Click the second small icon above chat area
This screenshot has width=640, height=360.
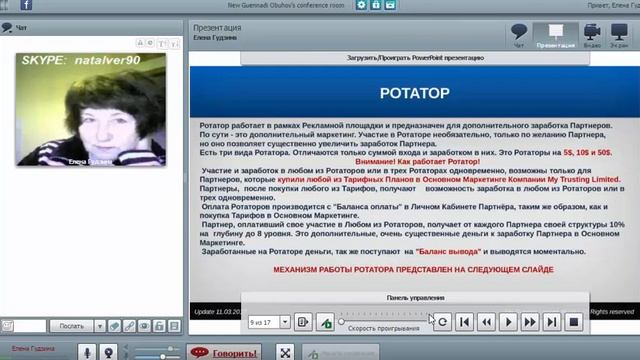click(150, 43)
